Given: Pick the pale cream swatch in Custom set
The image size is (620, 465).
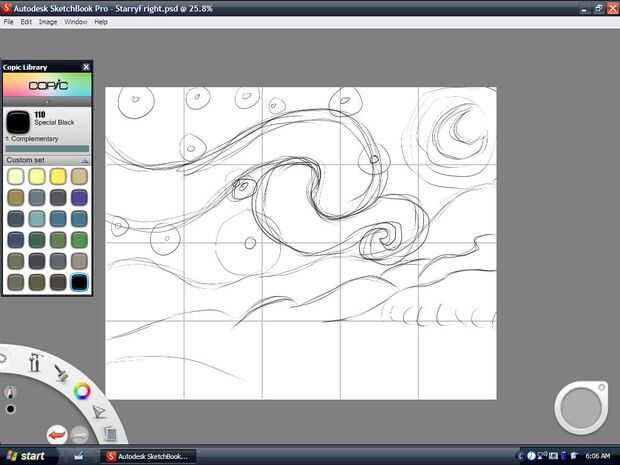Looking at the screenshot, I should tap(15, 176).
